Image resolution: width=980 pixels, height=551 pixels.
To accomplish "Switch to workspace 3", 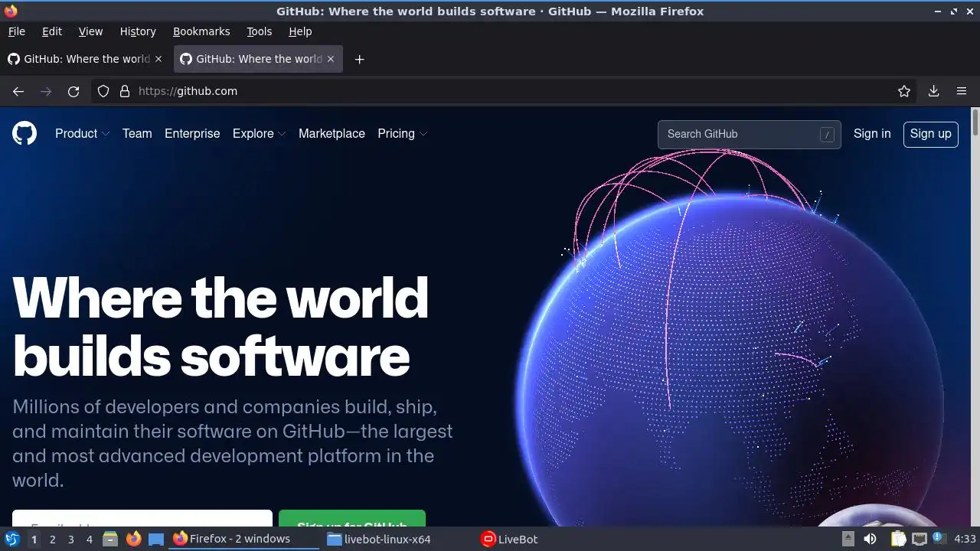I will (x=70, y=539).
